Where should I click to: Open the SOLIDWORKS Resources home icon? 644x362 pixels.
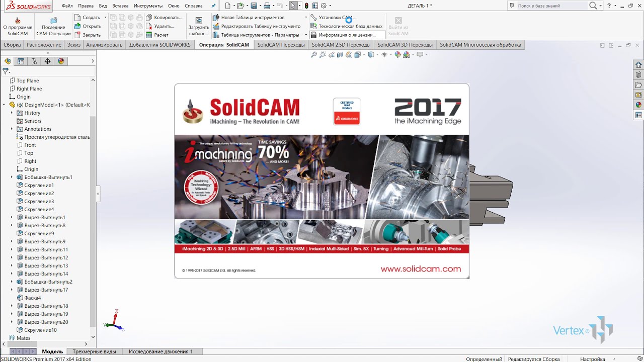(638, 65)
